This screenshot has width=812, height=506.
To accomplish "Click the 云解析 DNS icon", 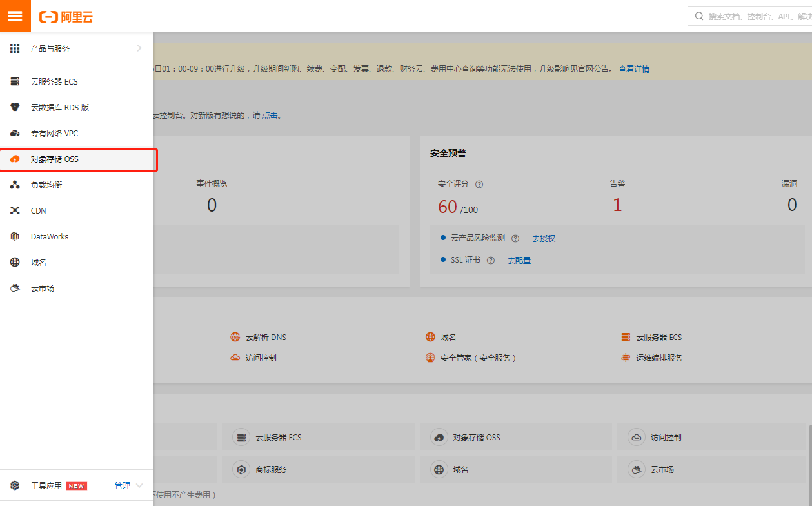I will pyautogui.click(x=235, y=337).
